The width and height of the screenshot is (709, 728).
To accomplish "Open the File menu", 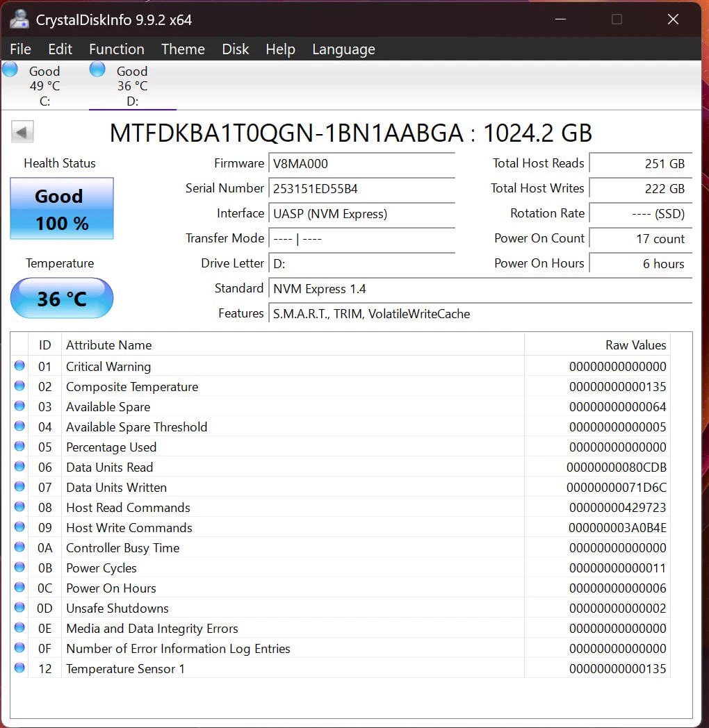I will click(x=20, y=49).
